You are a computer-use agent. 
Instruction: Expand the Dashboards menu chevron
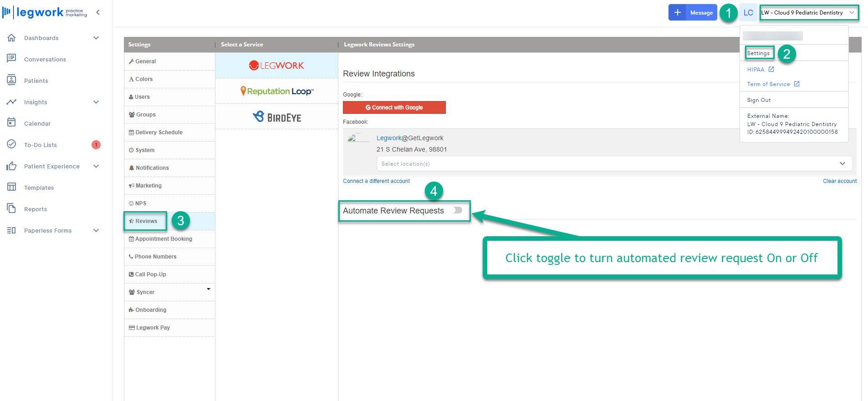pos(96,38)
